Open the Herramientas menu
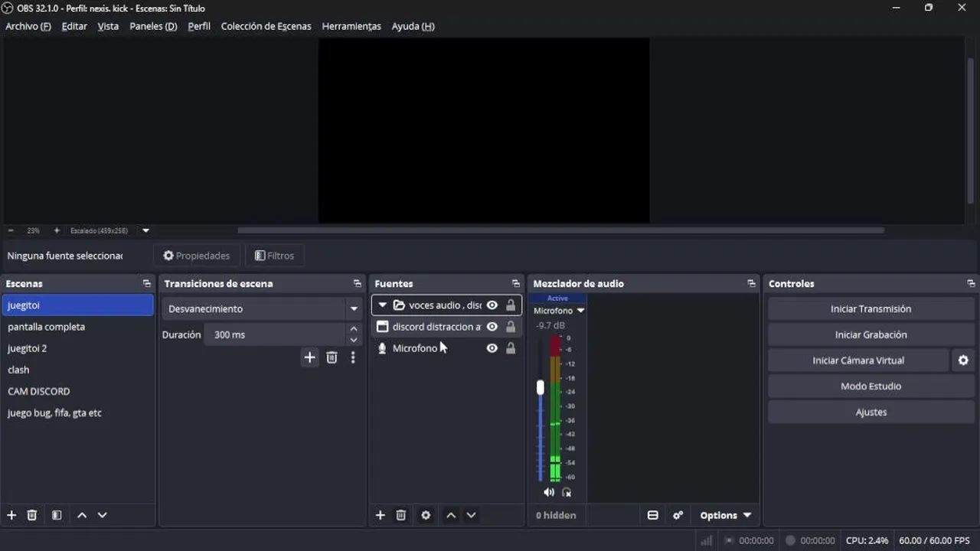The image size is (980, 551). 351,26
